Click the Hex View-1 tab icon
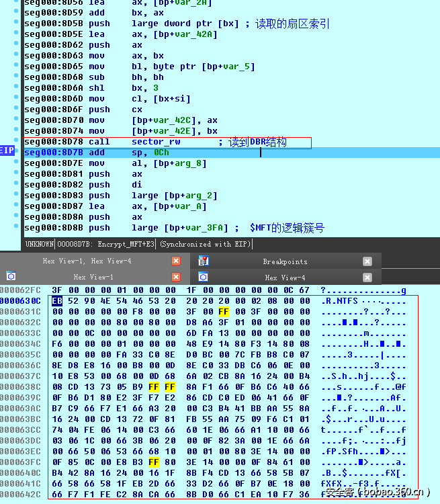This screenshot has height=504, width=440. (x=11, y=277)
